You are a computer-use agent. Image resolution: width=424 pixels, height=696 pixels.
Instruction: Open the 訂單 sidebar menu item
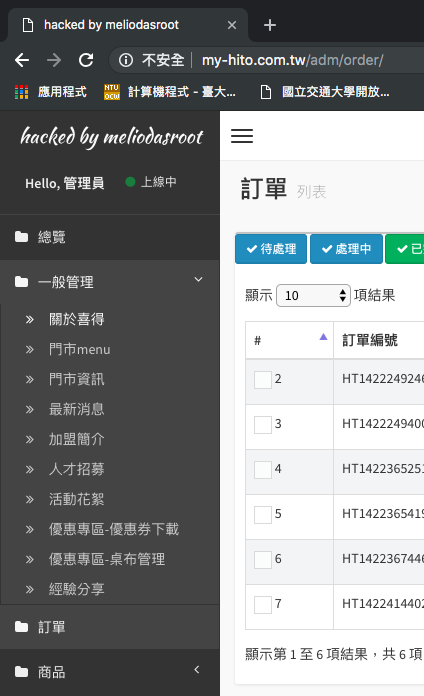pos(110,627)
